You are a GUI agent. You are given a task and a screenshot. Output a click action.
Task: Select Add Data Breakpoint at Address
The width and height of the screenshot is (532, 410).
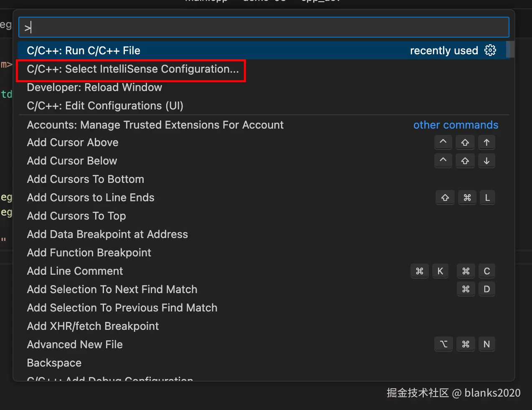click(x=107, y=235)
